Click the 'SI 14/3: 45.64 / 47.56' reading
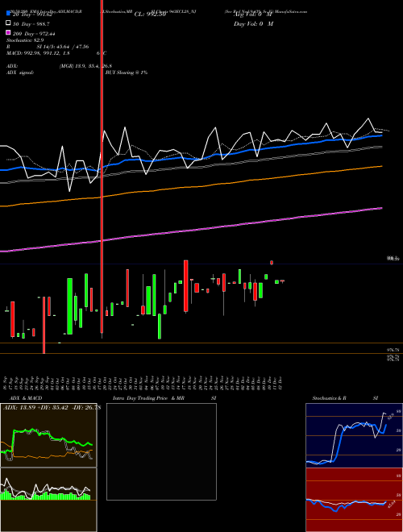Viewport: 403px width, 532px height. tap(63, 47)
